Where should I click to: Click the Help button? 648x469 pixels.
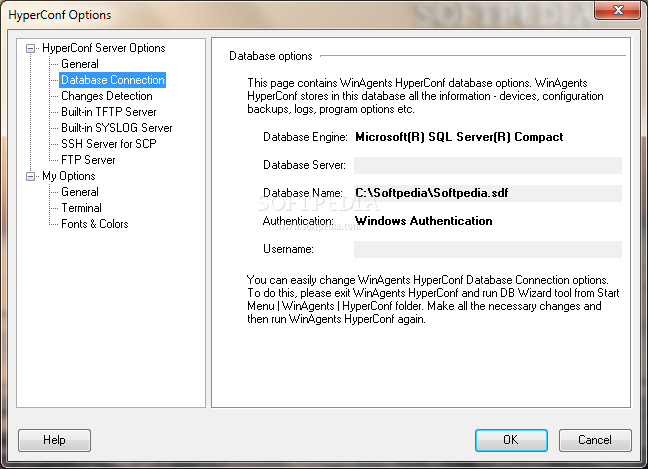click(x=54, y=440)
